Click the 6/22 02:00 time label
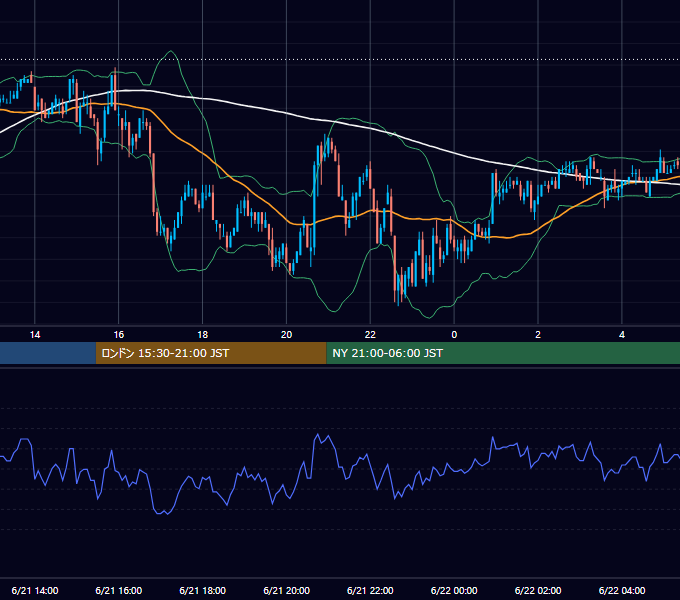Image resolution: width=680 pixels, height=600 pixels. click(538, 590)
